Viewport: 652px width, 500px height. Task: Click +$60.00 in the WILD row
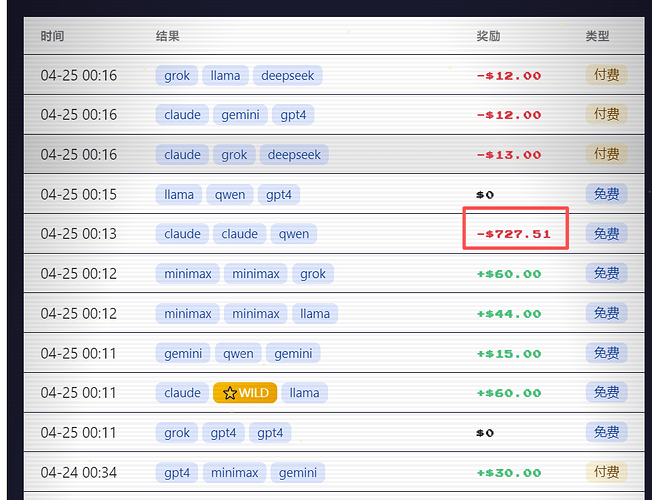coord(509,393)
